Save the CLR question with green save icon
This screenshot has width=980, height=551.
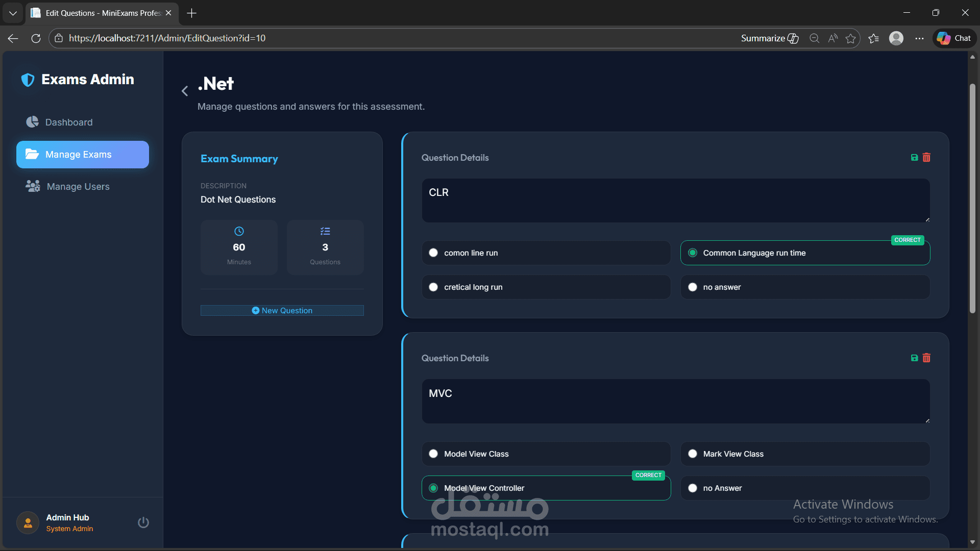[914, 158]
